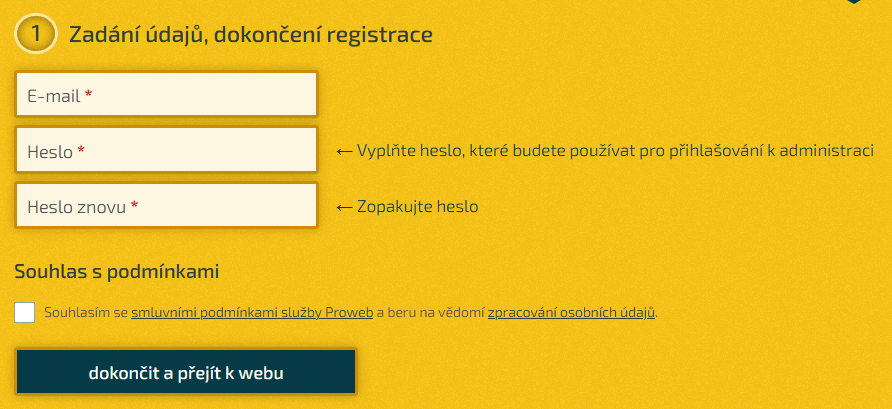
Task: Open 'smluvními podmínkami služby Proweb' link
Action: coord(252,313)
